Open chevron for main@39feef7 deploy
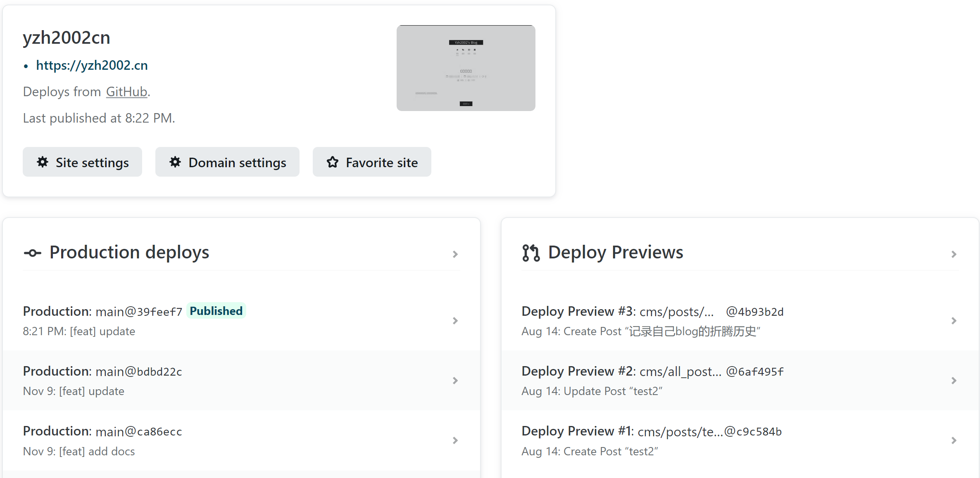The height and width of the screenshot is (478, 980). (455, 321)
